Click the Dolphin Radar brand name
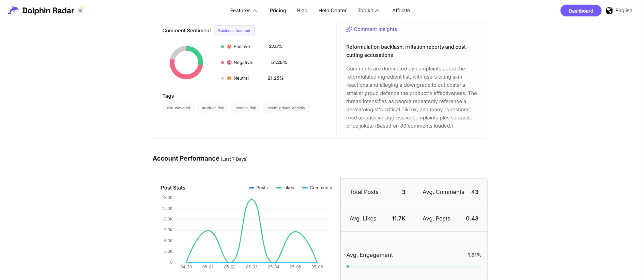Image resolution: width=644 pixels, height=280 pixels. tap(48, 11)
